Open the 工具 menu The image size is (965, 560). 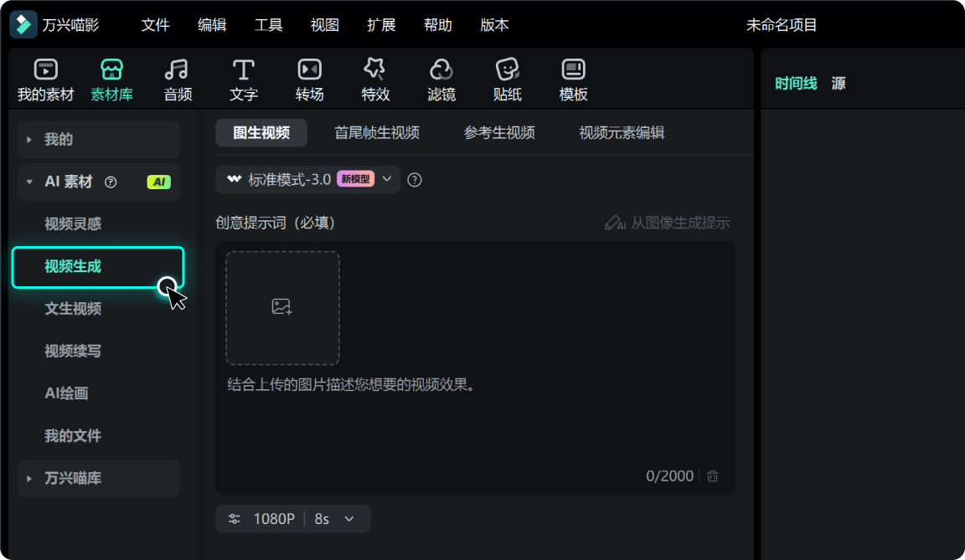tap(268, 24)
